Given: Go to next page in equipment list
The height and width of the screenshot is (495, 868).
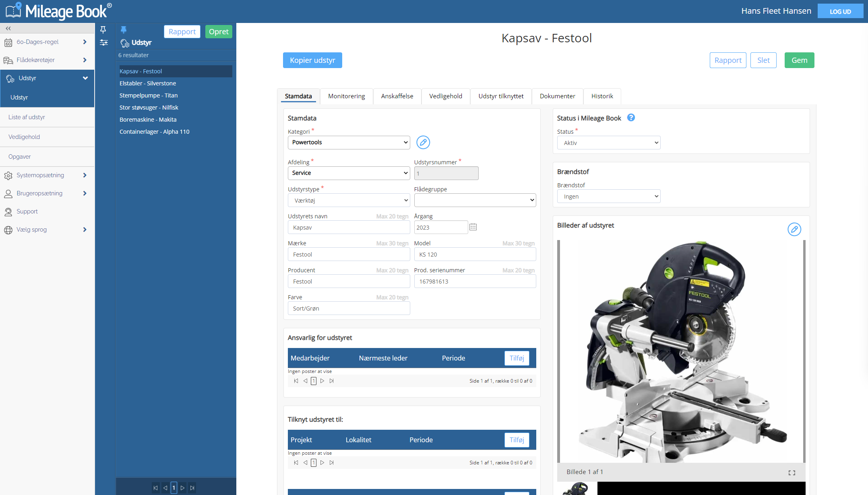Looking at the screenshot, I should point(183,488).
